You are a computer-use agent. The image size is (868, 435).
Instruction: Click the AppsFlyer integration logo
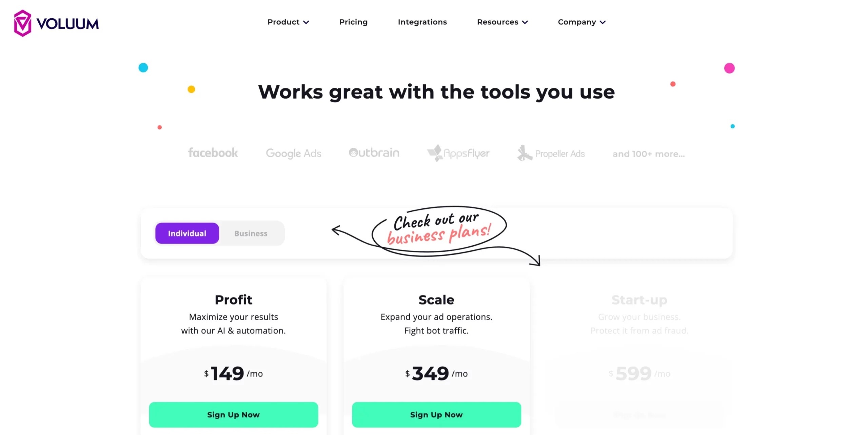458,153
